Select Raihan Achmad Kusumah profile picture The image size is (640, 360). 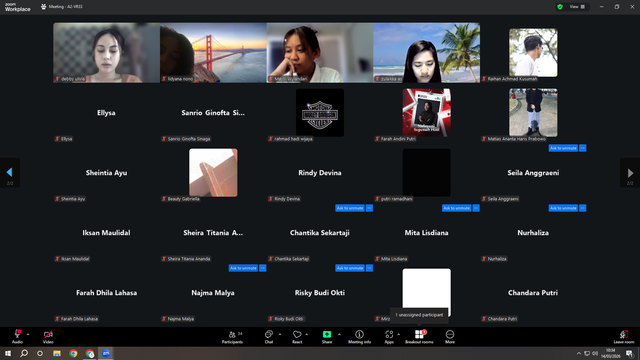[x=533, y=53]
